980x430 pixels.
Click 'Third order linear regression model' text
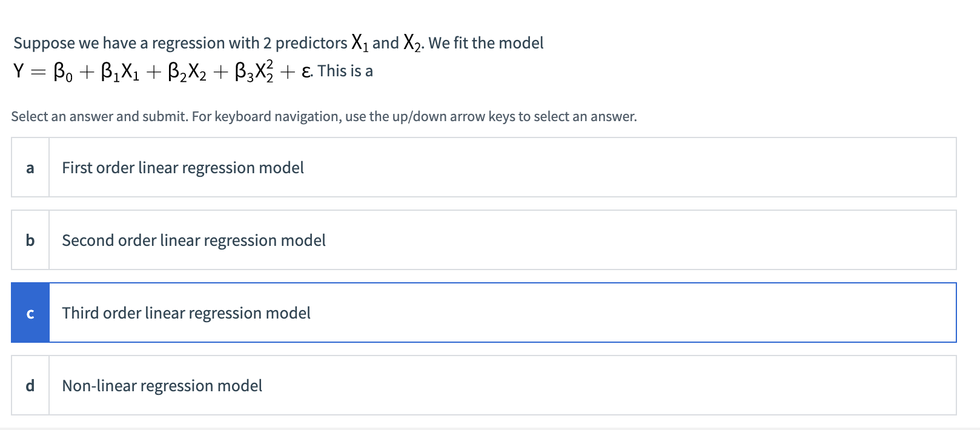click(186, 313)
